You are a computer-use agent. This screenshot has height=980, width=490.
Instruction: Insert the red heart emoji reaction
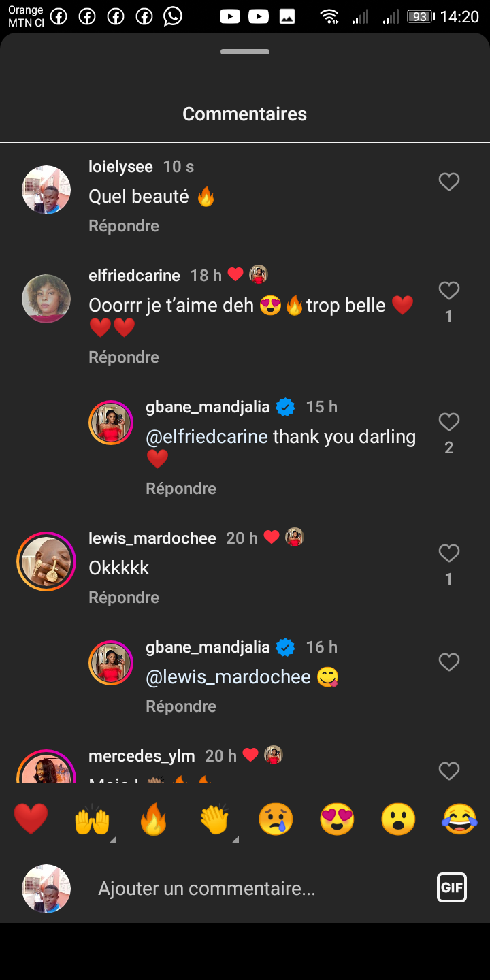[31, 819]
